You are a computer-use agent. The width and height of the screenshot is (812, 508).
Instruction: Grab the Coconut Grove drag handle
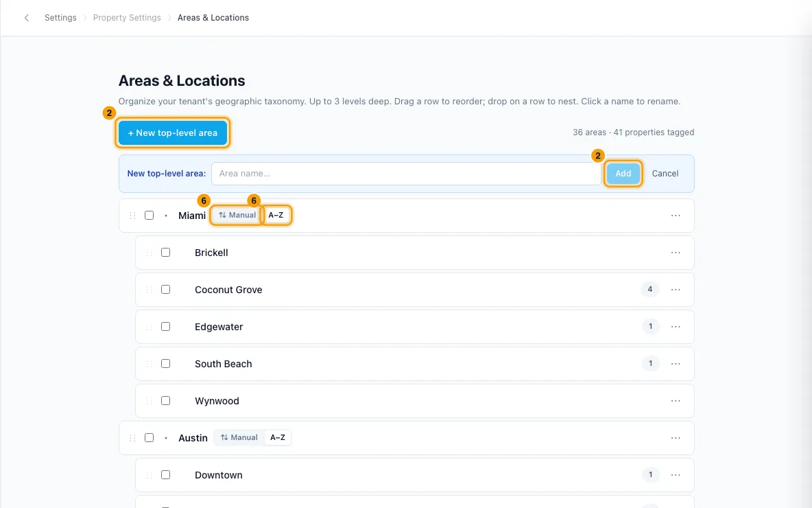coord(149,290)
